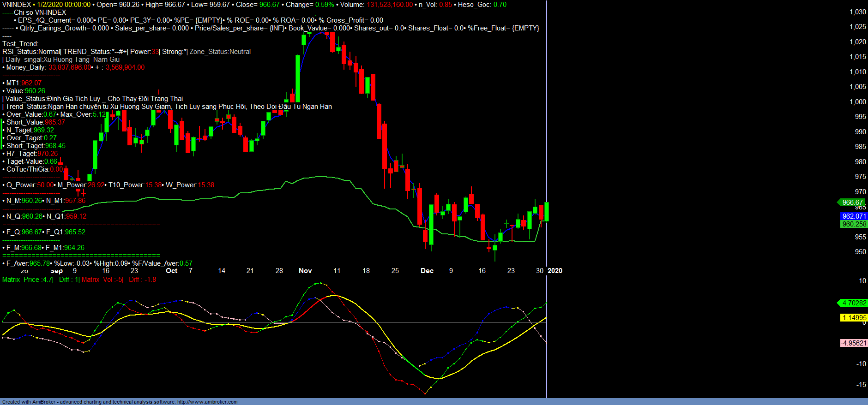Click the Zone_Status:Neutral status text
Image resolution: width=868 pixels, height=405 pixels.
pos(220,52)
